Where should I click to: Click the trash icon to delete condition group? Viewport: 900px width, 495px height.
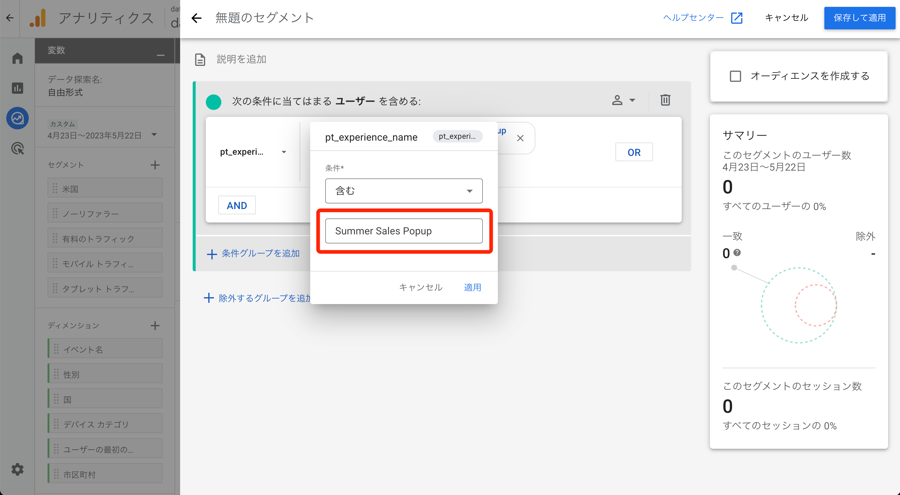tap(665, 100)
